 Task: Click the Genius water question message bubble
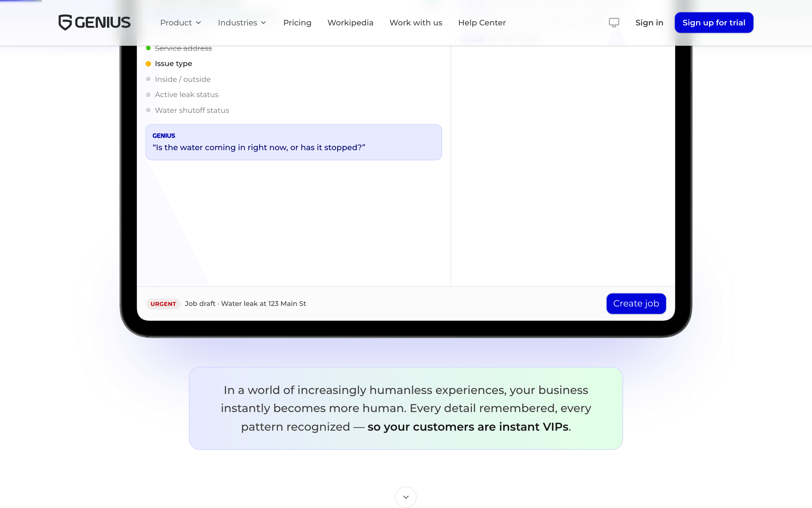(294, 142)
